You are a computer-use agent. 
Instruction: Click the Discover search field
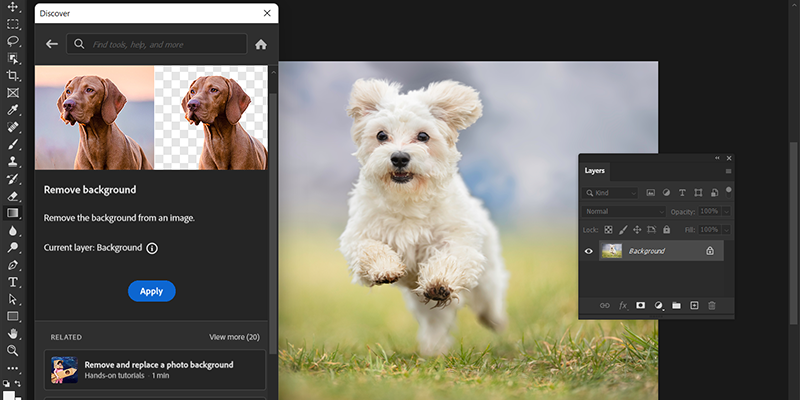(157, 44)
